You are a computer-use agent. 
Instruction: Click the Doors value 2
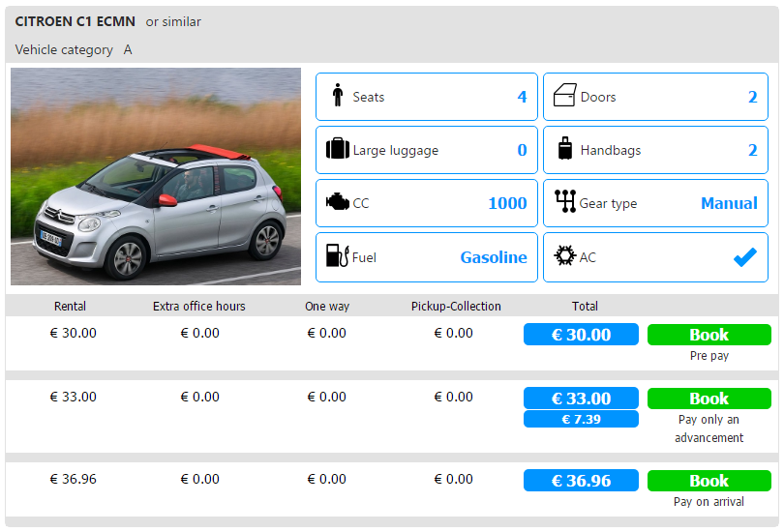point(752,97)
